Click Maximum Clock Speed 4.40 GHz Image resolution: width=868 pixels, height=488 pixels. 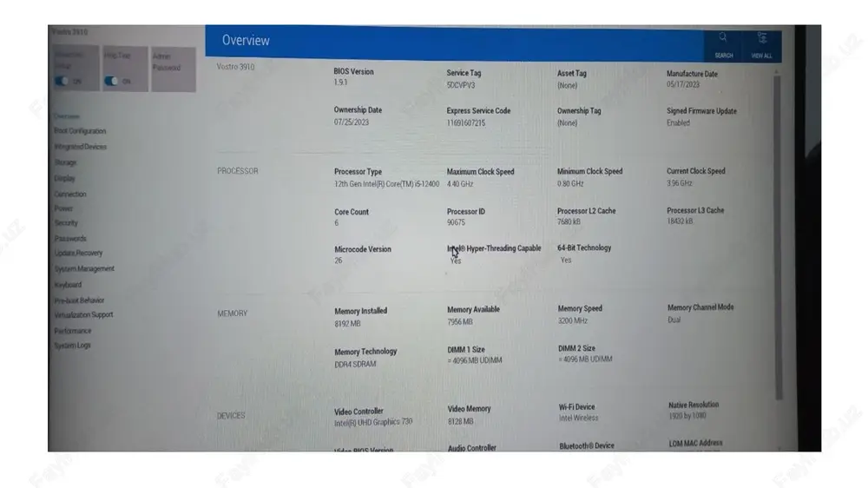click(x=460, y=184)
